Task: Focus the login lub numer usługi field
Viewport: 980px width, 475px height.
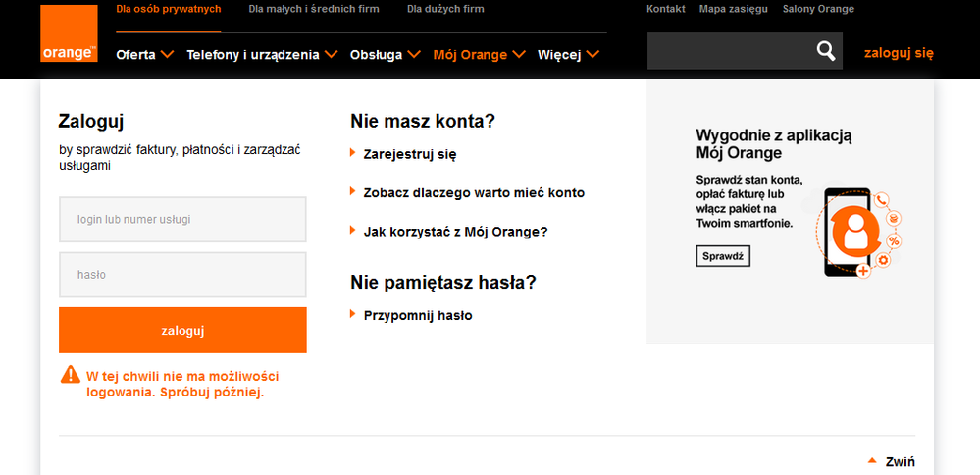Action: point(182,220)
